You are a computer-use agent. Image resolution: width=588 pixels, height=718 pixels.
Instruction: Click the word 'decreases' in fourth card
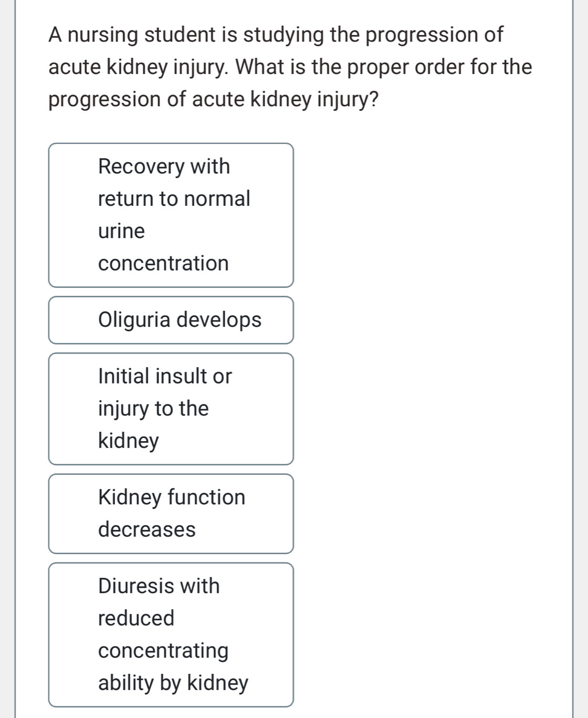(x=147, y=529)
